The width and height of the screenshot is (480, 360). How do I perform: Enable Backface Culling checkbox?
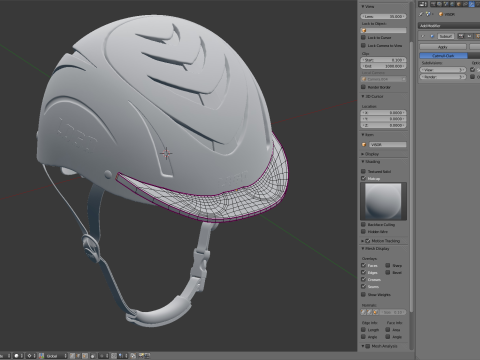[363, 224]
